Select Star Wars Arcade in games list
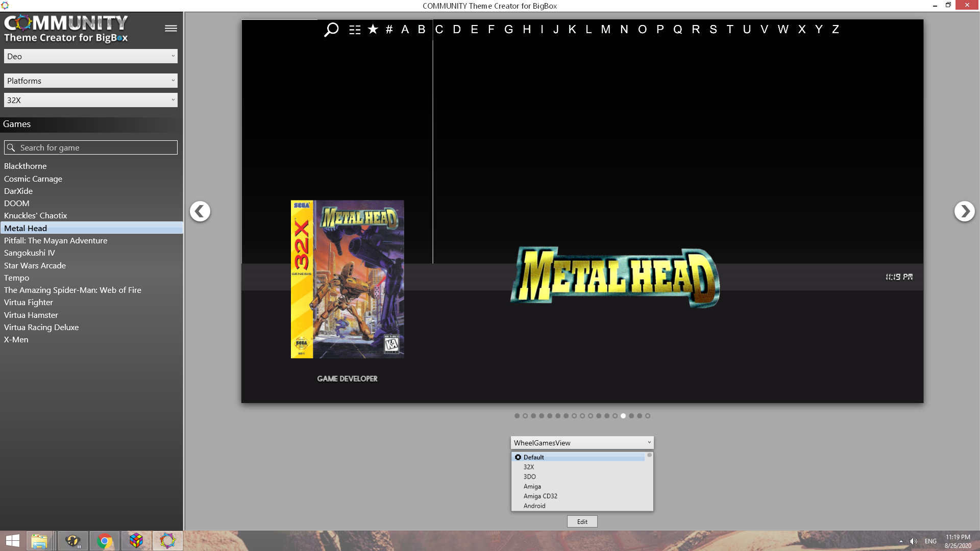The width and height of the screenshot is (980, 551). click(91, 265)
